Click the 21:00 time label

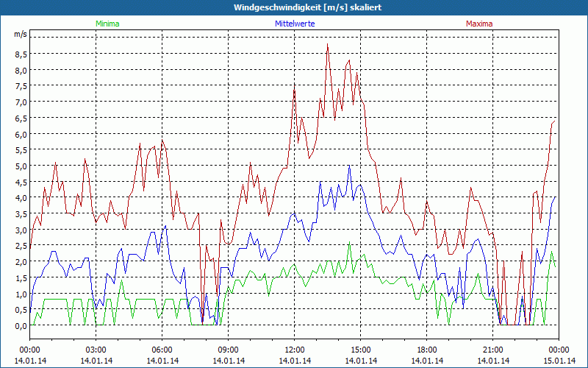pos(492,350)
